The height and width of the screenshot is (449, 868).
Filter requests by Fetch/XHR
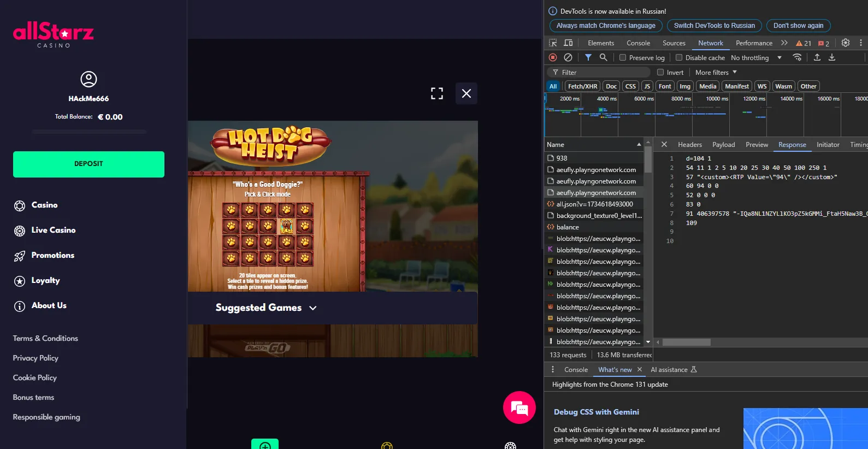pos(582,86)
